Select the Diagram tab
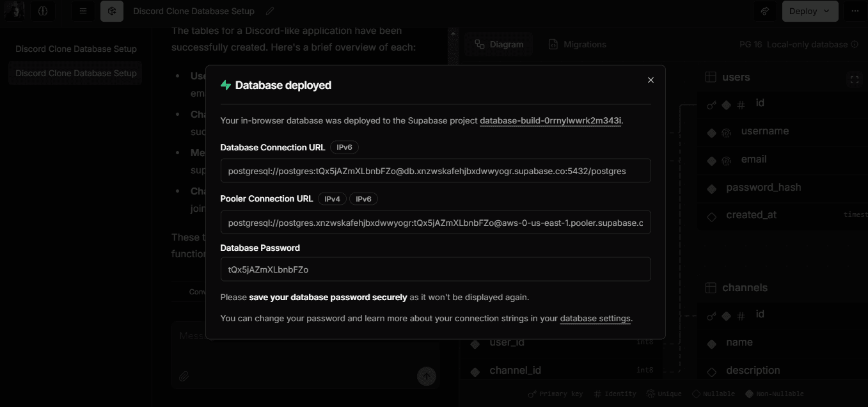 tap(499, 44)
